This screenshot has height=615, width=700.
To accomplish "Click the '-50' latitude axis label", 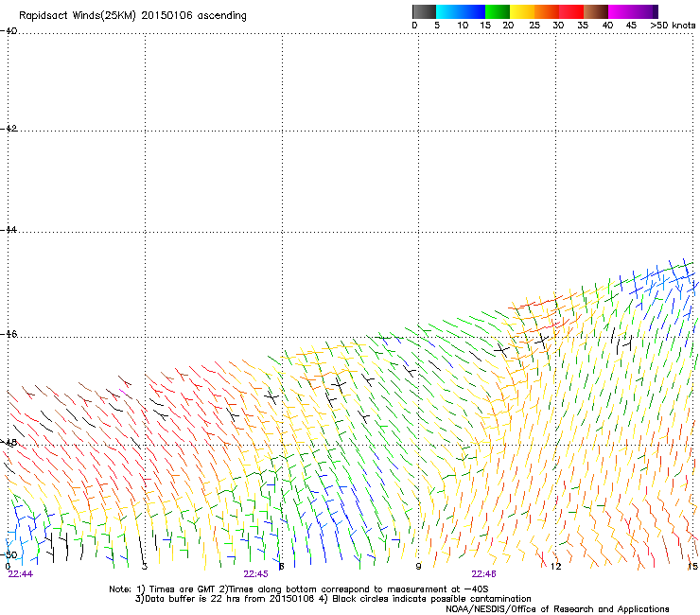I will pos(9,554).
